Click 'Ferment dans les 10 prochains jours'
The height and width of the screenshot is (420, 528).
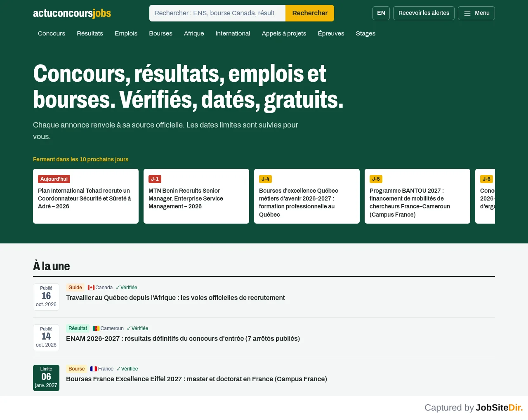pyautogui.click(x=81, y=159)
